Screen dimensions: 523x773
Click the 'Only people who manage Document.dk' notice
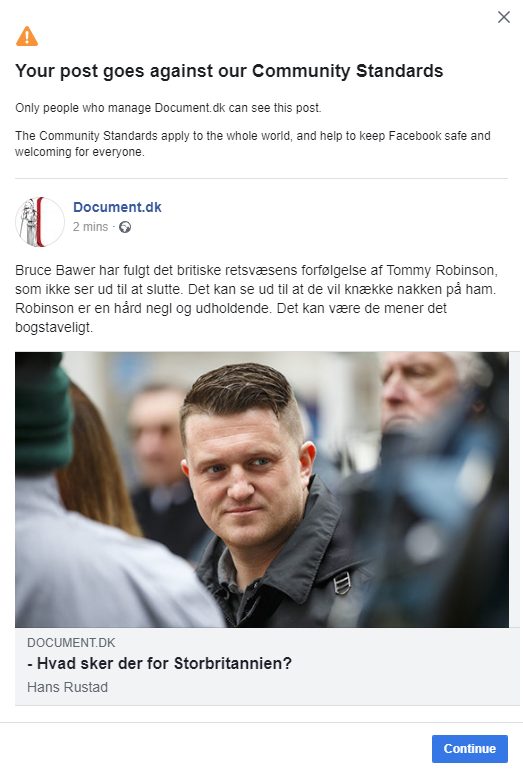coord(168,107)
